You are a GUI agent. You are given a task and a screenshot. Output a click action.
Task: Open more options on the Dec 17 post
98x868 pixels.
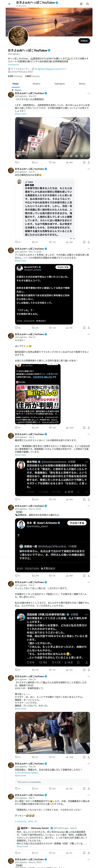coord(89,249)
